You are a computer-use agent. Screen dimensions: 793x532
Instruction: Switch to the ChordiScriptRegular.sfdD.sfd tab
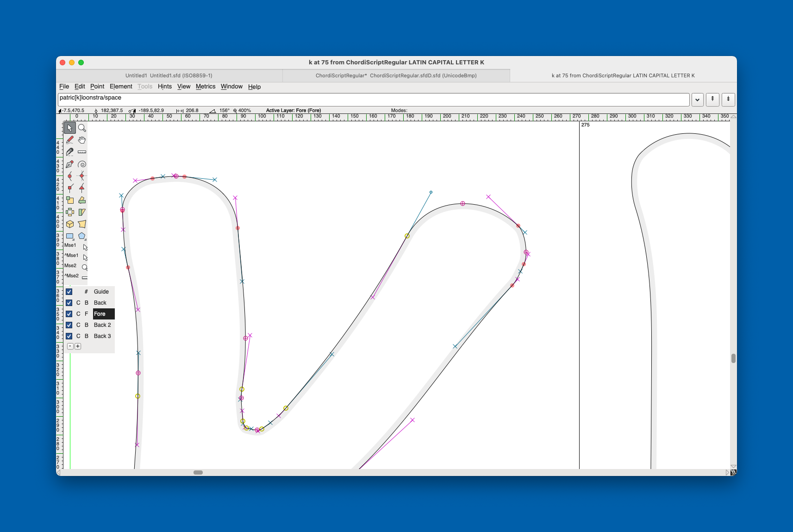click(396, 75)
